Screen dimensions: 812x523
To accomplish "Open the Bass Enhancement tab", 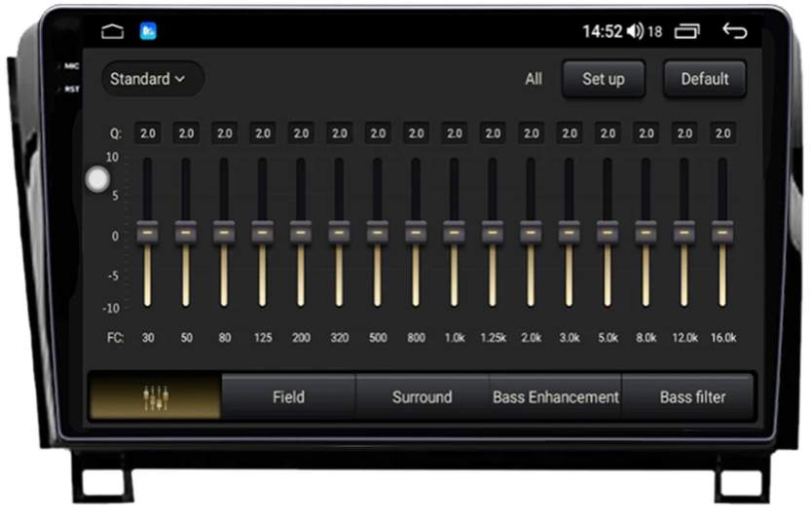I will coord(555,397).
